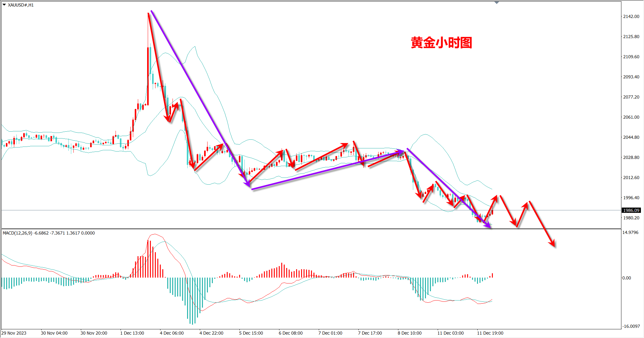This screenshot has height=338, width=644.
Task: Click the 7 Dec 01:00 time axis label
Action: [330, 333]
